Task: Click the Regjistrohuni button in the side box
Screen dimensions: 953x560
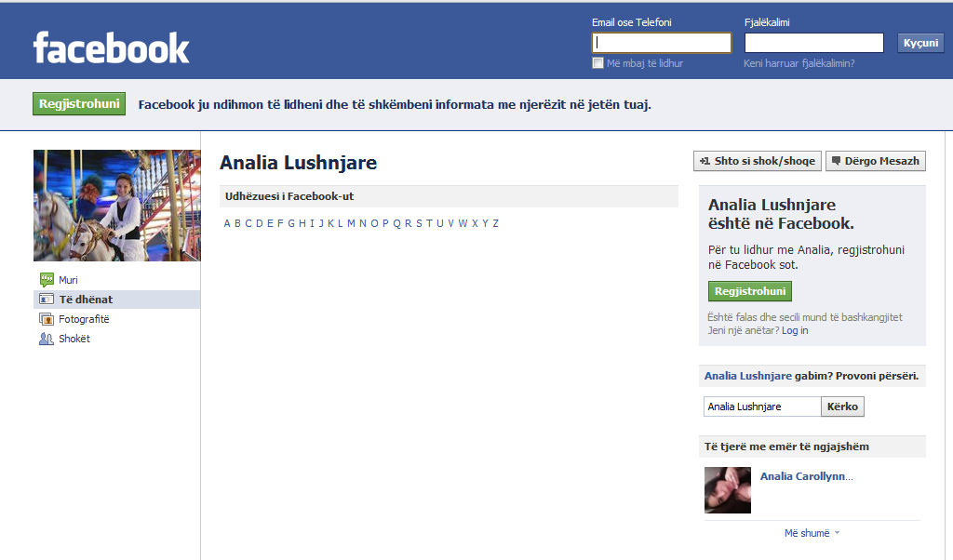Action: point(750,291)
